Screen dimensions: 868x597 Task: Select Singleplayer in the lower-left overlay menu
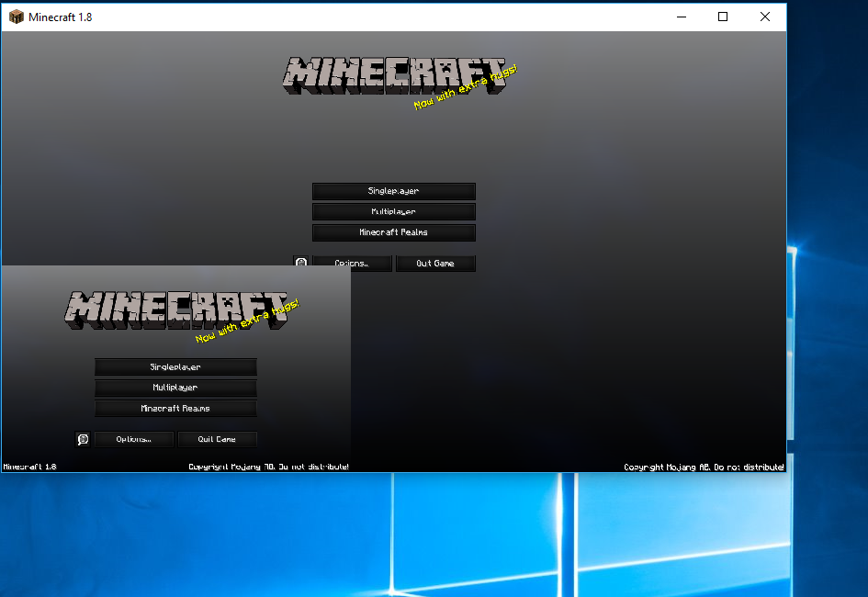[x=175, y=367]
